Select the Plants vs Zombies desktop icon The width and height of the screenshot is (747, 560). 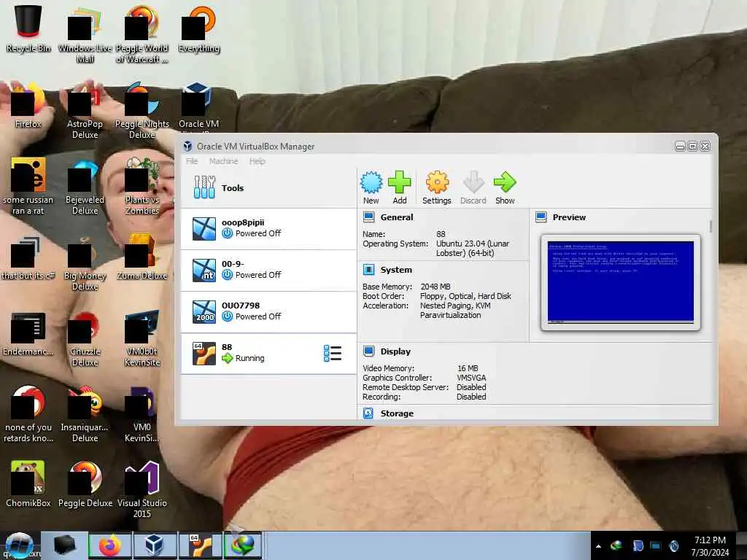point(142,186)
